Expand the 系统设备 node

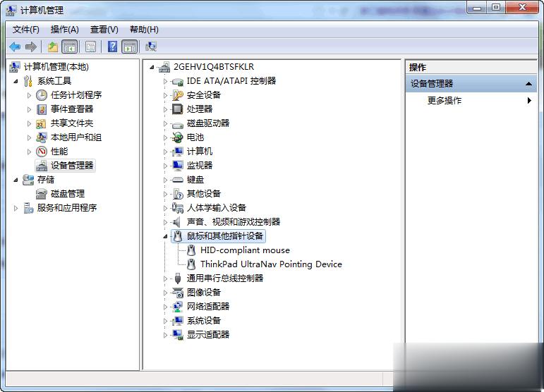[166, 321]
